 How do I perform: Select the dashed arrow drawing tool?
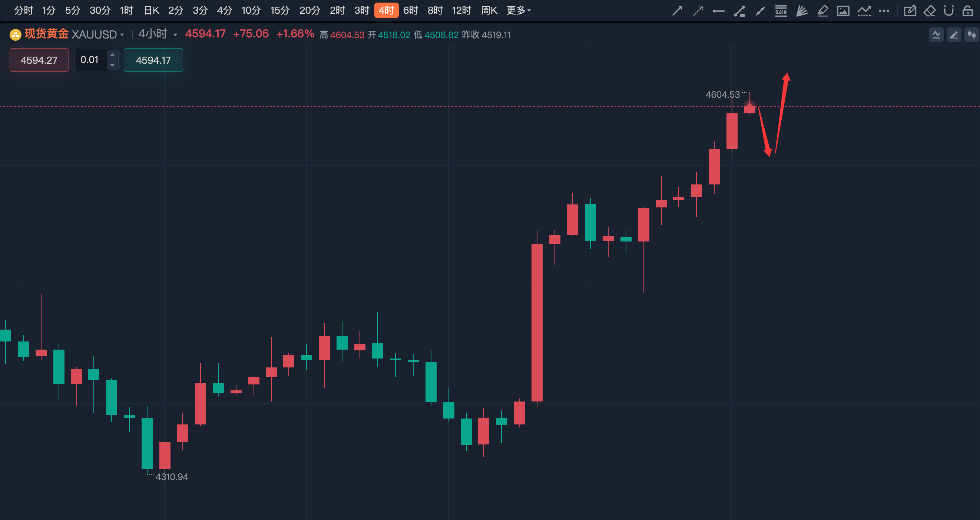coord(698,11)
